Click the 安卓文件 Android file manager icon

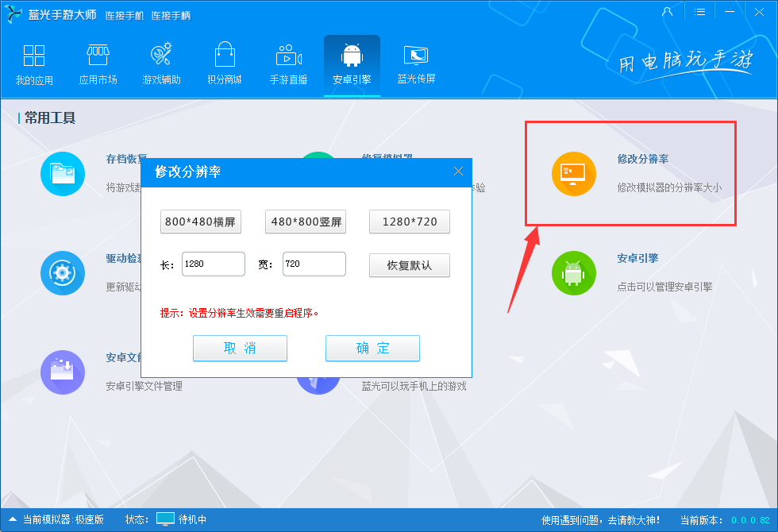[63, 372]
